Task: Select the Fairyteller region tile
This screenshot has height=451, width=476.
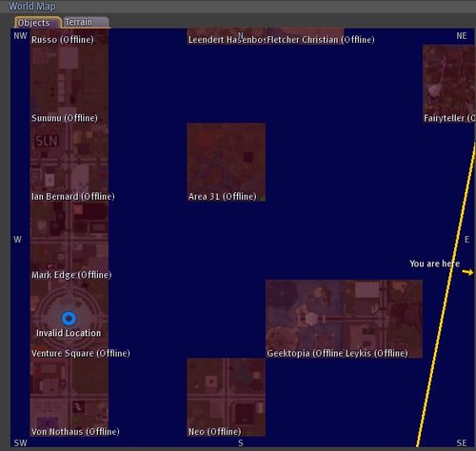Action: coord(448,84)
